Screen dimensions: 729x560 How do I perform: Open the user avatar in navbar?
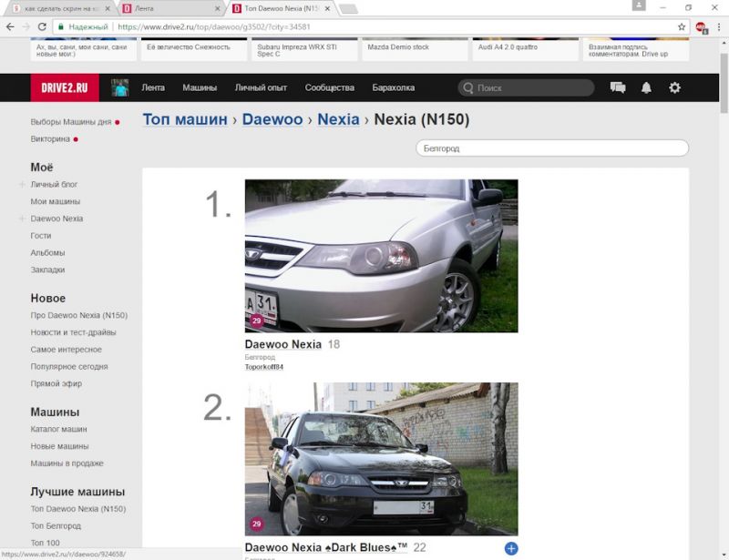[120, 87]
